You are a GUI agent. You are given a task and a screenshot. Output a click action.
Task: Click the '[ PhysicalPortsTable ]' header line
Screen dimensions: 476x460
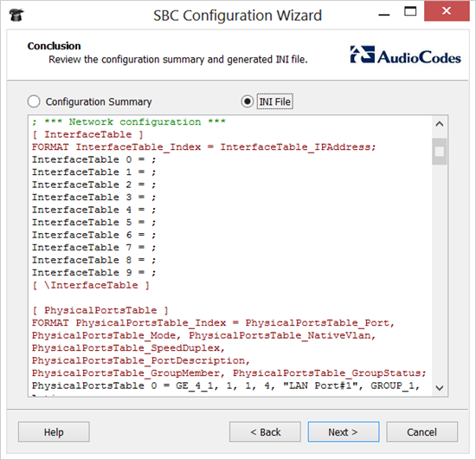pos(100,310)
